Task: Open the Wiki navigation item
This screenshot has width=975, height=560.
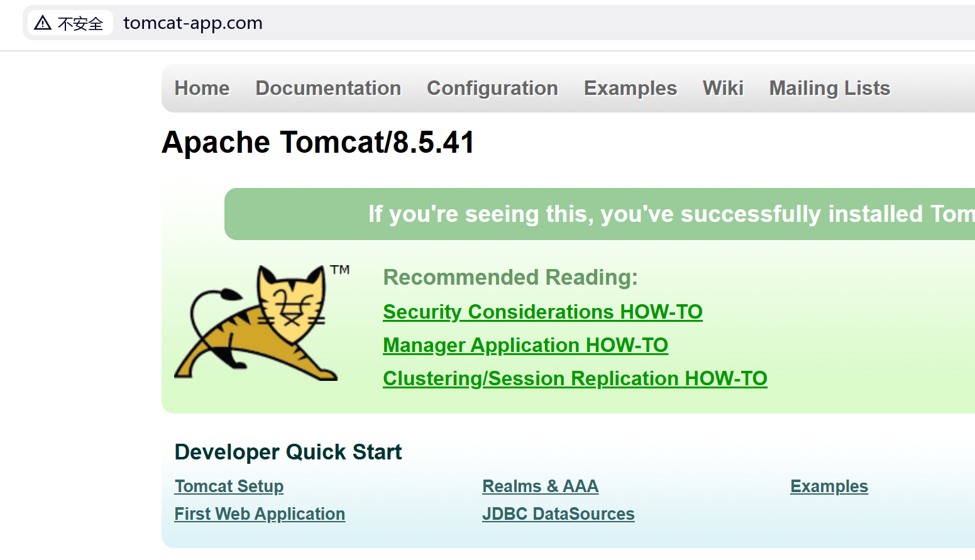Action: (x=723, y=88)
